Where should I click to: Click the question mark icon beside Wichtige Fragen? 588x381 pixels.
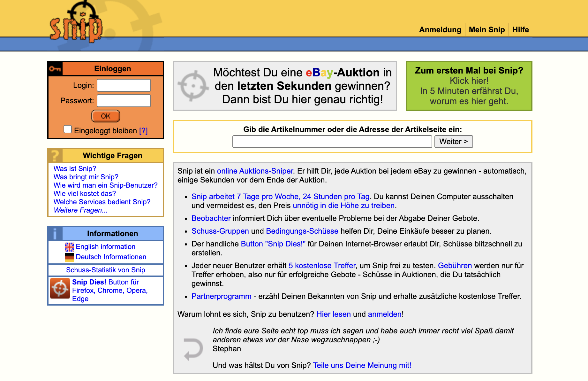tap(55, 156)
